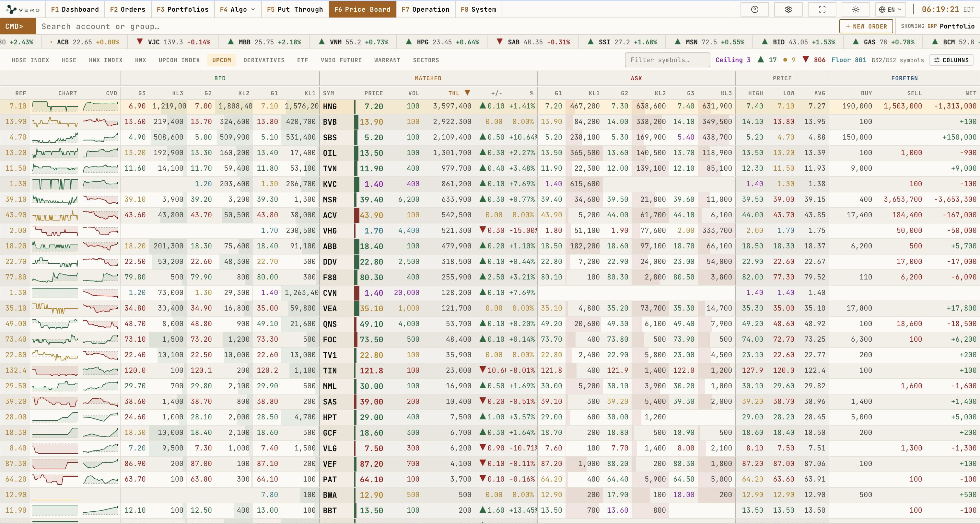Select the HNG symbol row
This screenshot has height=524, width=980.
[x=490, y=107]
